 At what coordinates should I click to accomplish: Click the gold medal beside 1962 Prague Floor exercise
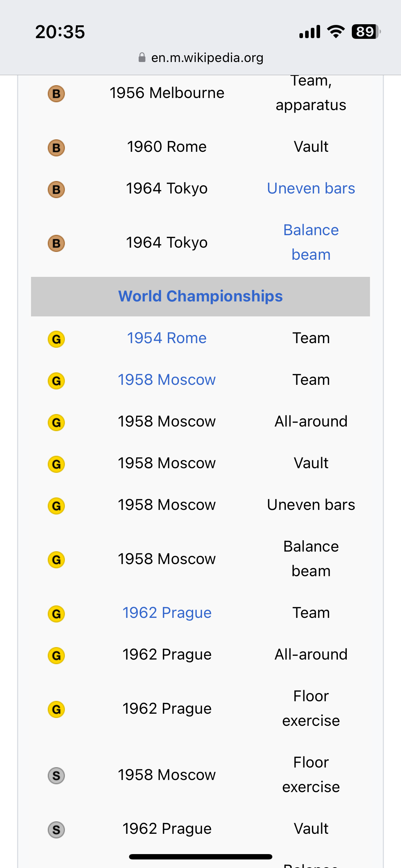pos(56,709)
